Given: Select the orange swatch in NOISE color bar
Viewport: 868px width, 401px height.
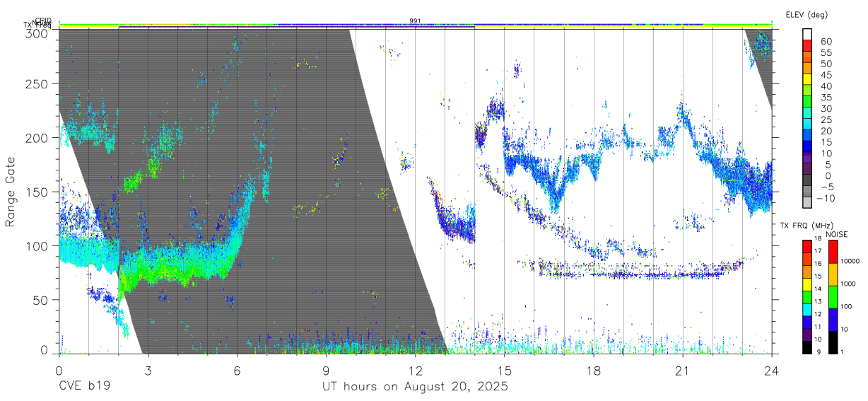Looking at the screenshot, I should [x=833, y=274].
